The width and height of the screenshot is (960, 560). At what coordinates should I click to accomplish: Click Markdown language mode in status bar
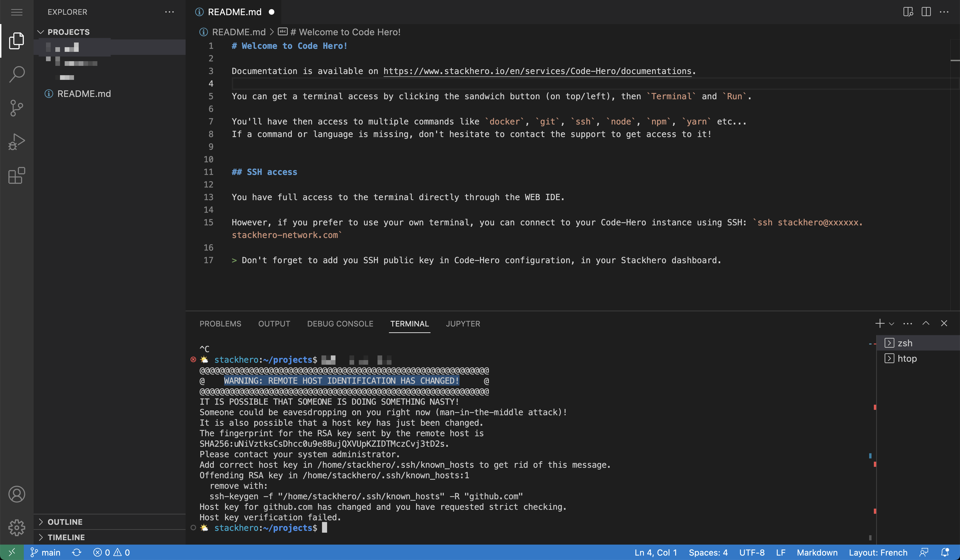click(x=817, y=552)
